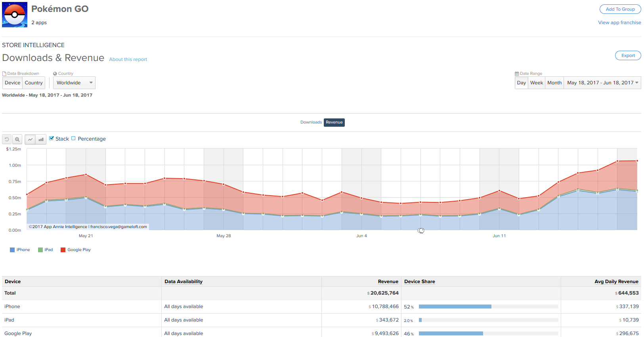Click the chart annotation comment bubble icon
Image resolution: width=644 pixels, height=337 pixels.
pos(421,231)
